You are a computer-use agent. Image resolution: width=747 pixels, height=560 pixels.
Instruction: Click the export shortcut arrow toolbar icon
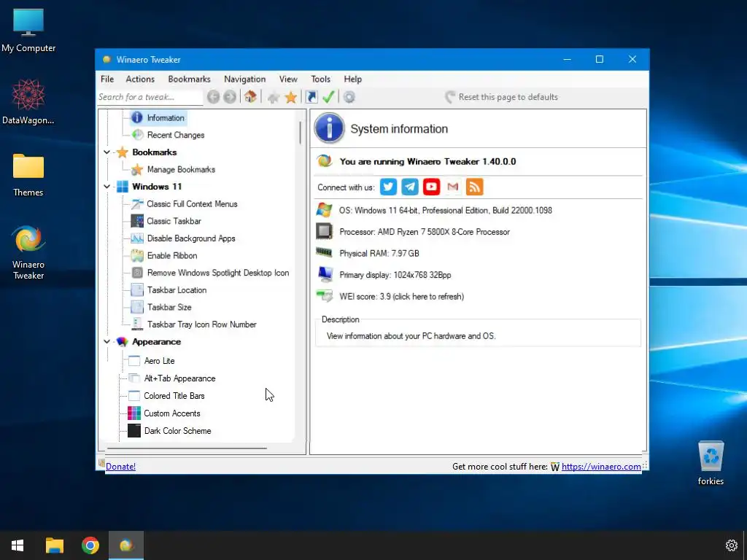311,97
